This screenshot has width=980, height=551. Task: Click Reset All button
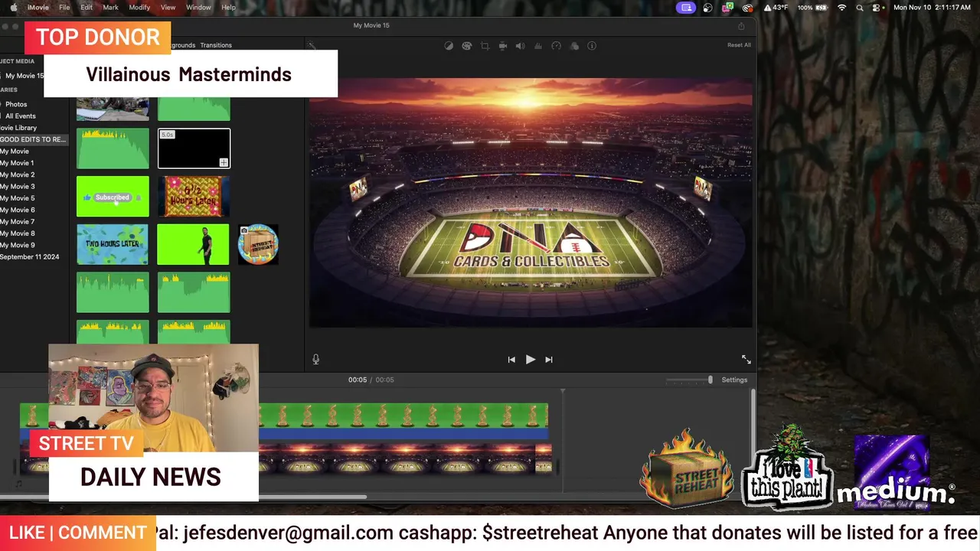pyautogui.click(x=739, y=45)
